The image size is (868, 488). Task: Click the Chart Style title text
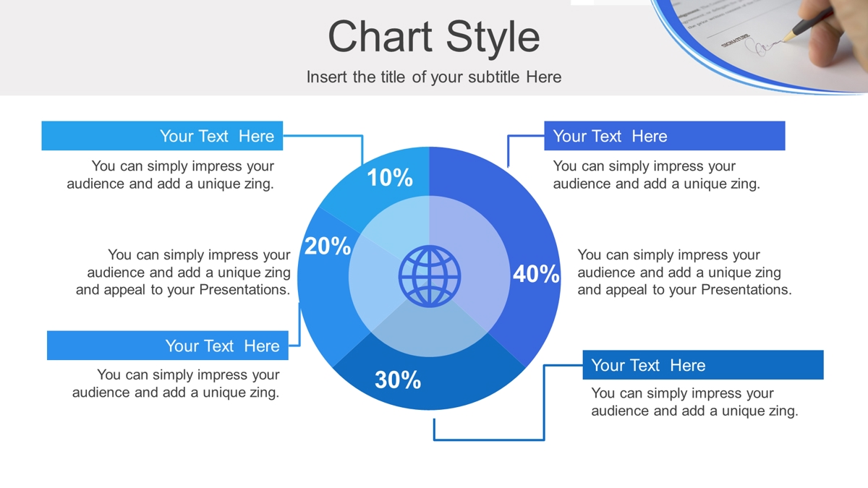[434, 36]
